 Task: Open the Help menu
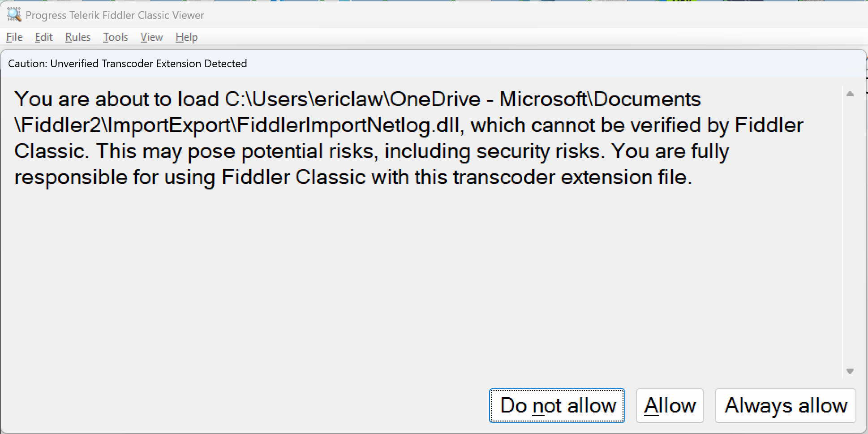point(187,37)
